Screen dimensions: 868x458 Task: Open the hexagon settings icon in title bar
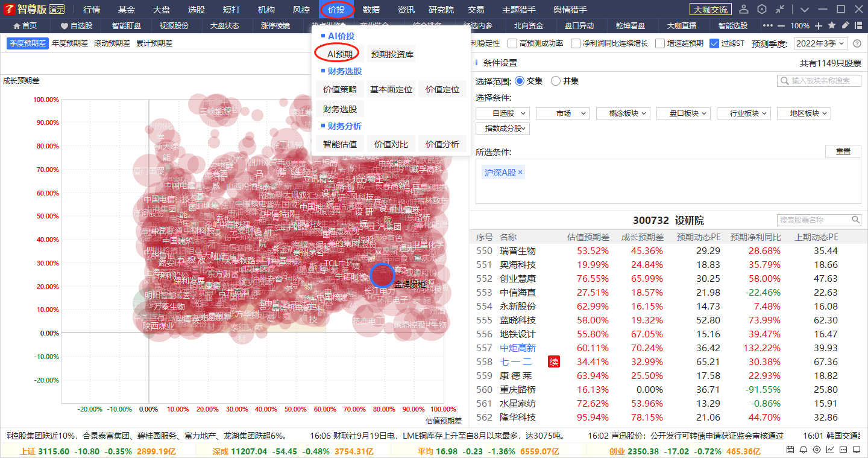click(x=762, y=9)
